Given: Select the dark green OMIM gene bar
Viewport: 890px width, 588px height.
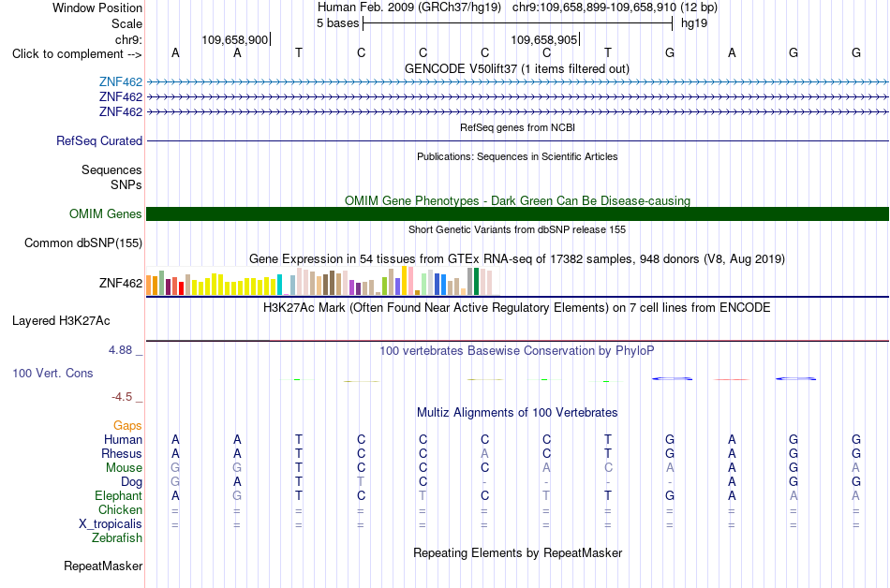Looking at the screenshot, I should [x=517, y=213].
